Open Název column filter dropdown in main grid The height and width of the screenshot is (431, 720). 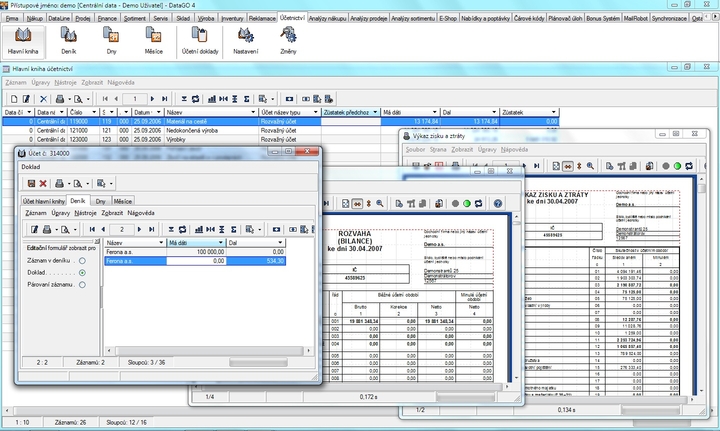(x=253, y=112)
